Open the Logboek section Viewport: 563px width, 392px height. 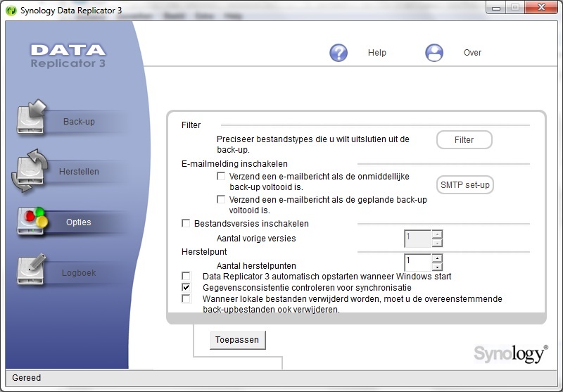click(79, 273)
